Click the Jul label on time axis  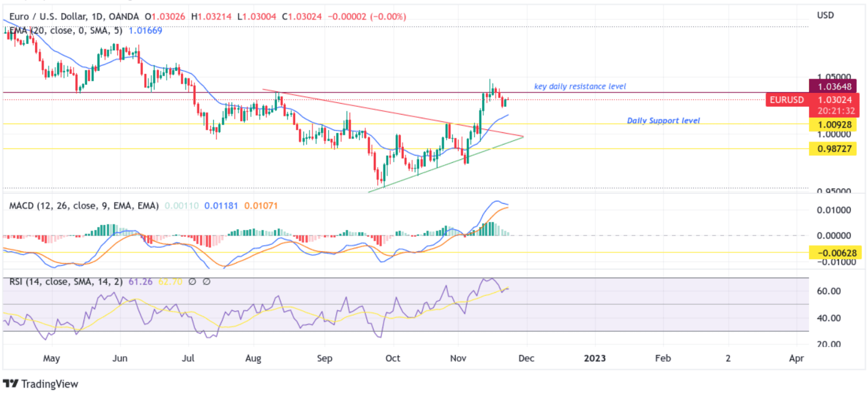pos(188,358)
